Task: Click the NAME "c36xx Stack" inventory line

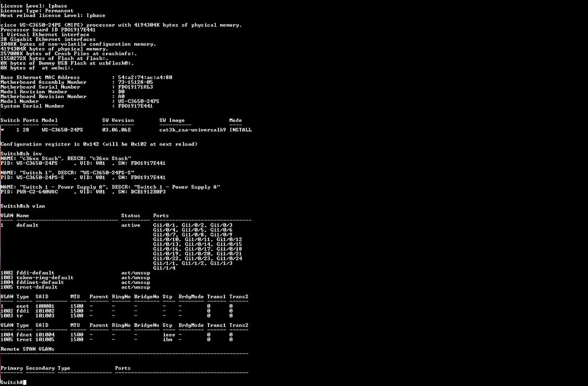Action: point(66,158)
